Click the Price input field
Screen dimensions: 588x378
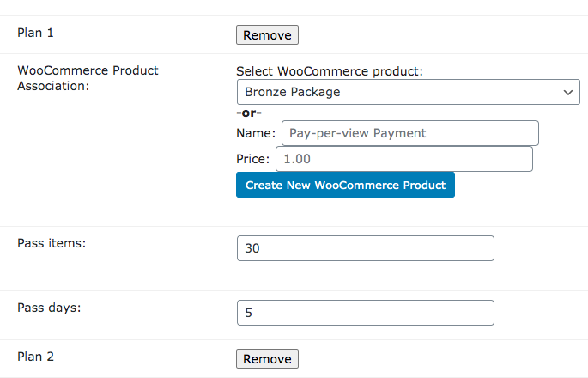tap(404, 159)
